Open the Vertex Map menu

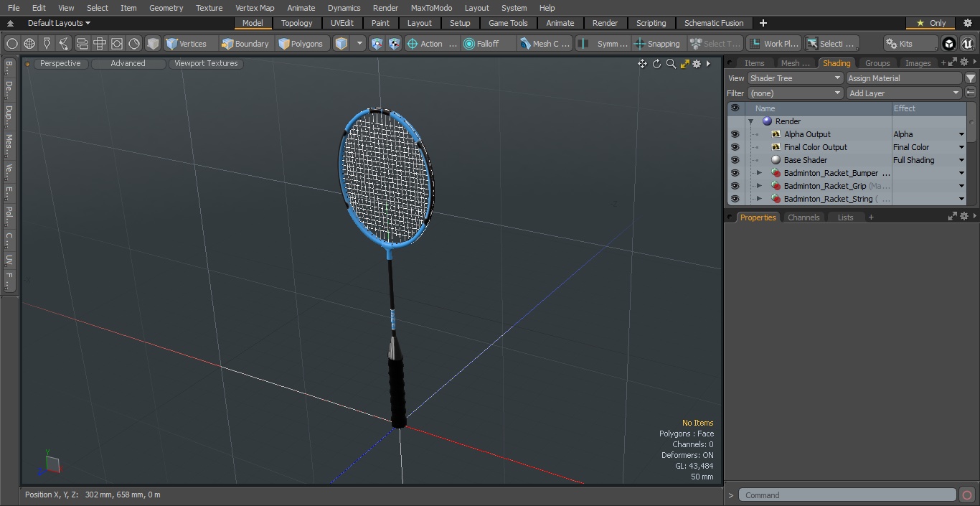pyautogui.click(x=255, y=8)
